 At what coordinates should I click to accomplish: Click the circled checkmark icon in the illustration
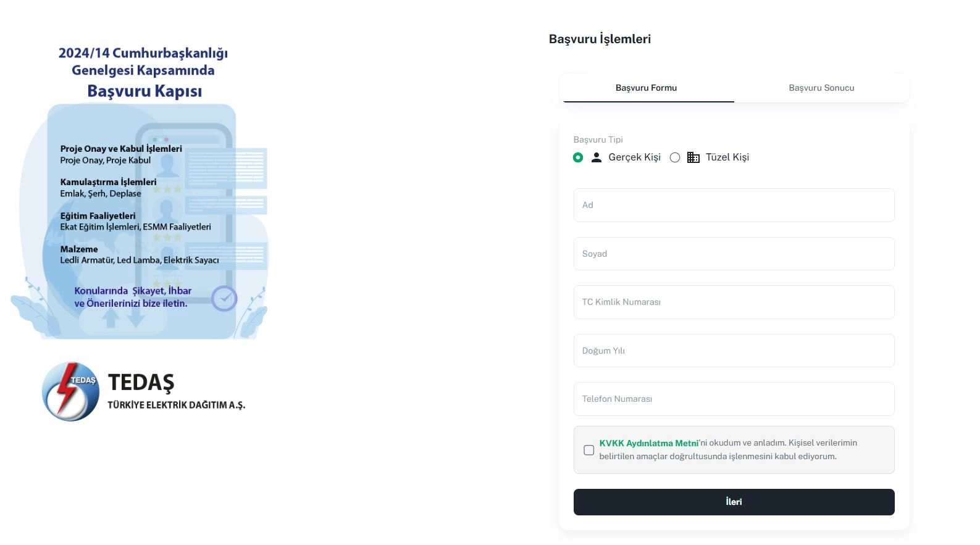(224, 299)
